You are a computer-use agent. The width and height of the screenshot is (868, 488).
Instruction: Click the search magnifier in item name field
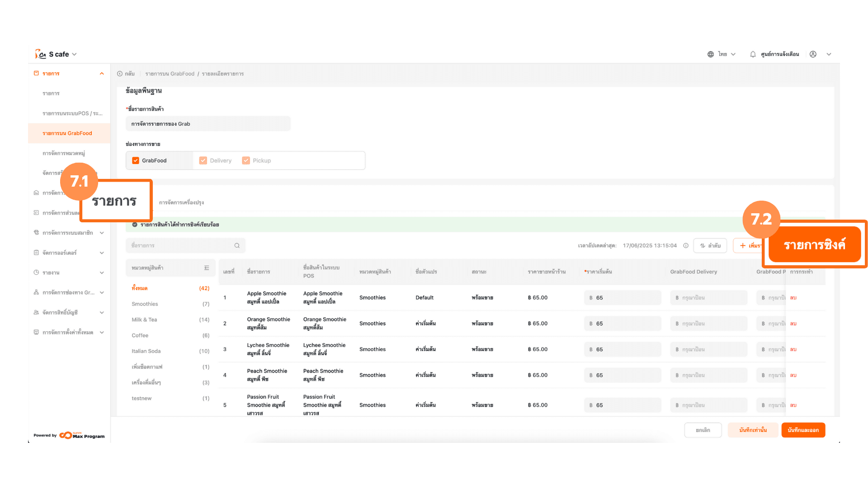coord(237,245)
